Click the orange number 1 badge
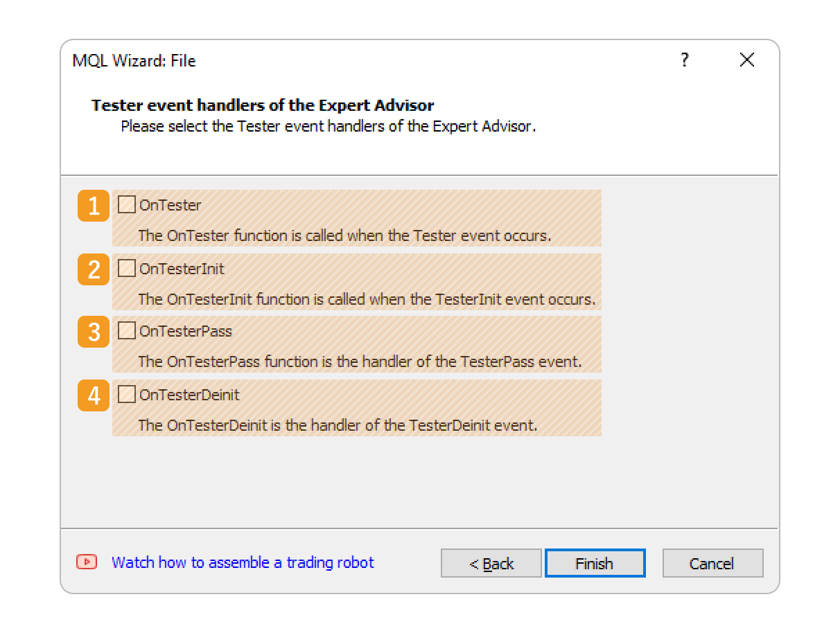Image resolution: width=840 pixels, height=633 pixels. (x=94, y=206)
